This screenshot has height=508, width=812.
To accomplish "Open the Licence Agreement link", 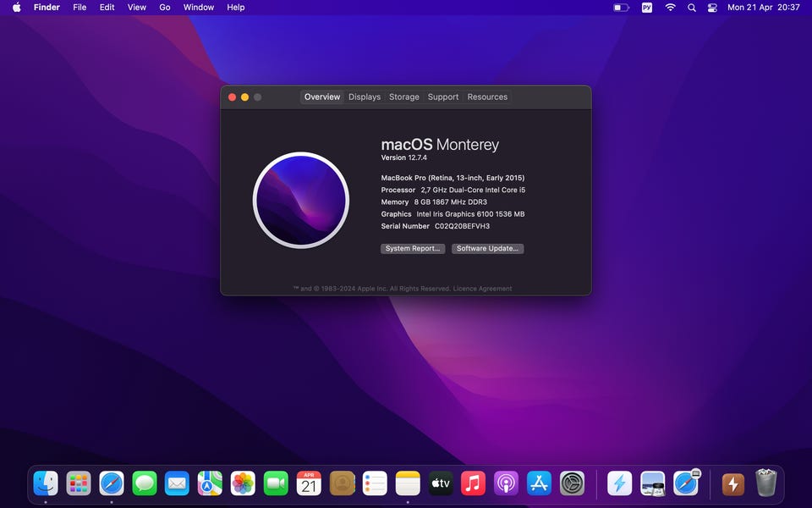I will click(482, 289).
